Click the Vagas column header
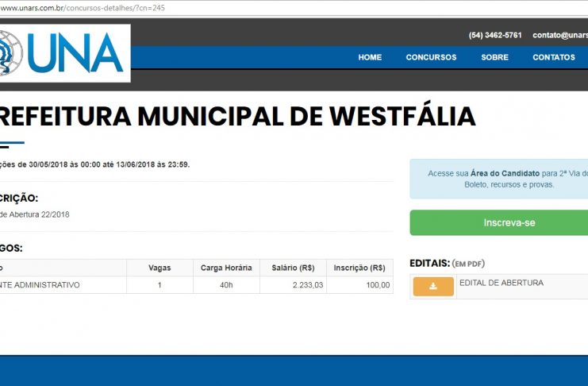 coord(159,268)
